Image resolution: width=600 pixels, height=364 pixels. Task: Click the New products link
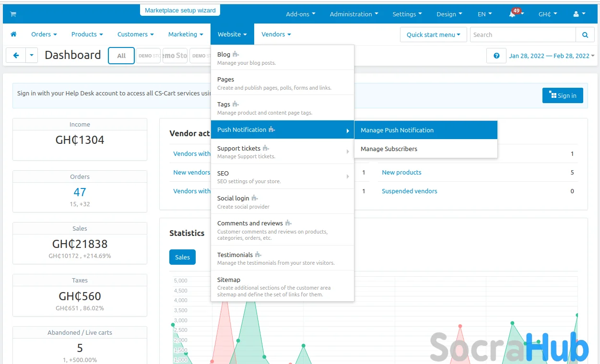click(x=401, y=172)
